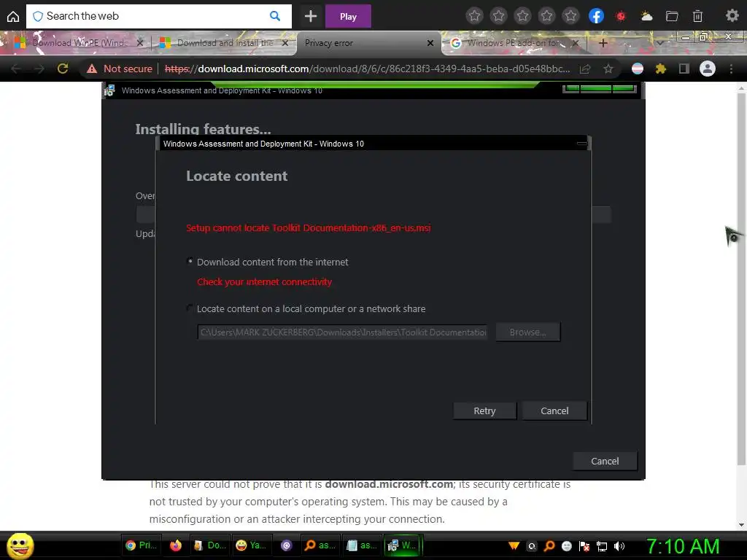747x560 pixels.
Task: Open the folder icon in the top bar
Action: [672, 16]
